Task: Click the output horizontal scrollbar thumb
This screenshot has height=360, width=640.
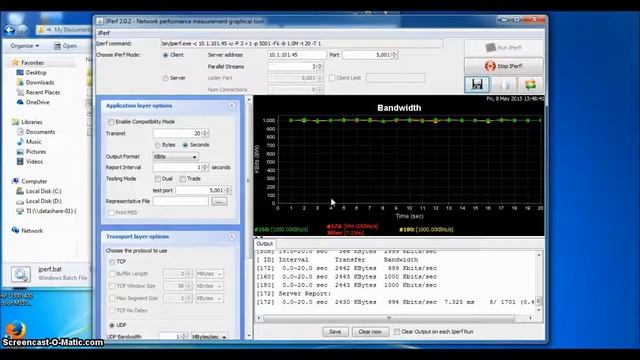Action: point(389,318)
